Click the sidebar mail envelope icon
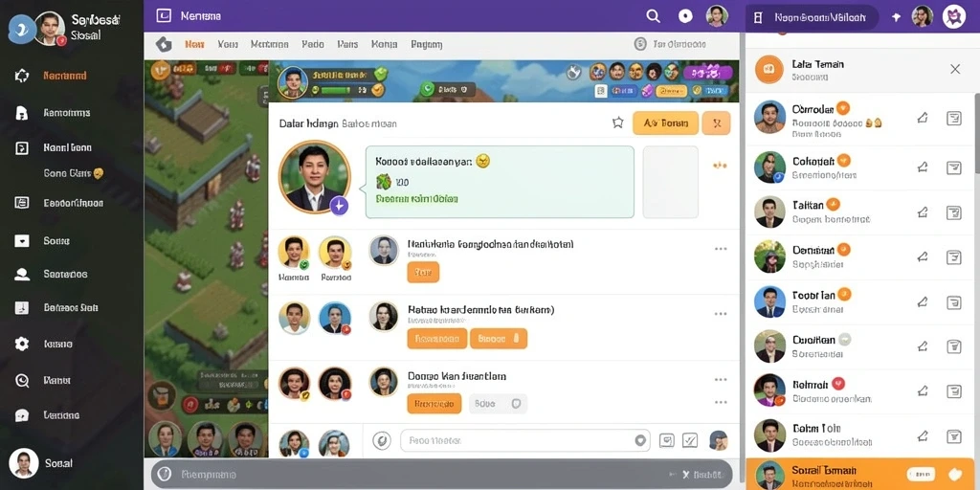Image resolution: width=980 pixels, height=490 pixels. [x=22, y=240]
